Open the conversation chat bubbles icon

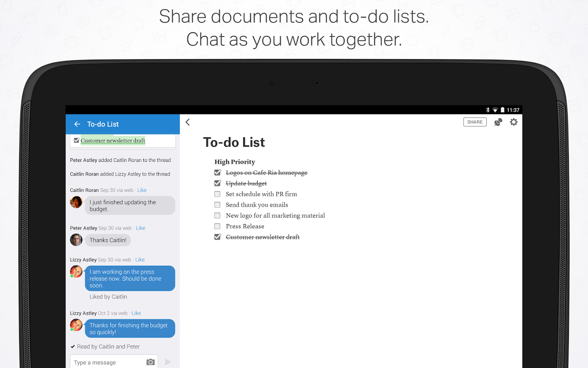[498, 122]
